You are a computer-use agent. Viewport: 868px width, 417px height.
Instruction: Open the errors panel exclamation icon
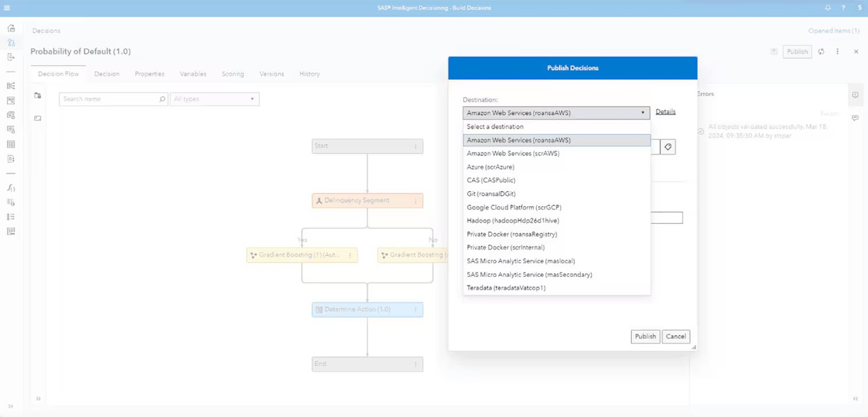[855, 95]
